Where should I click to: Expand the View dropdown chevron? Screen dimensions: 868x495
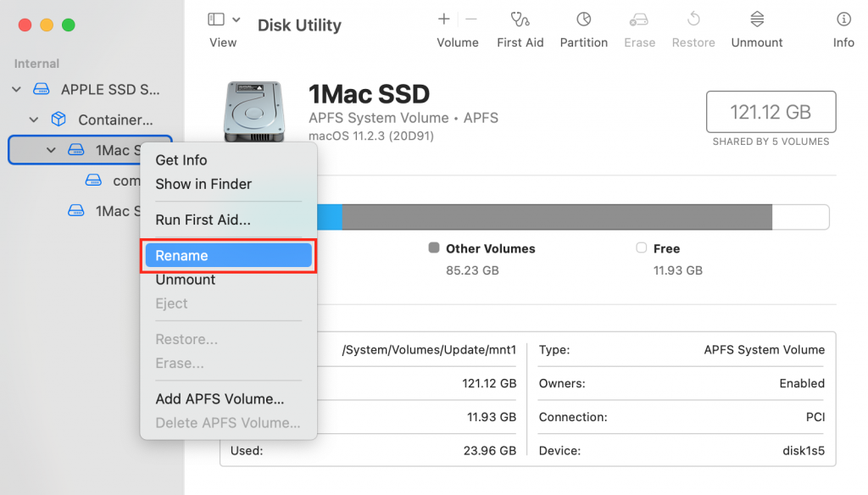236,19
